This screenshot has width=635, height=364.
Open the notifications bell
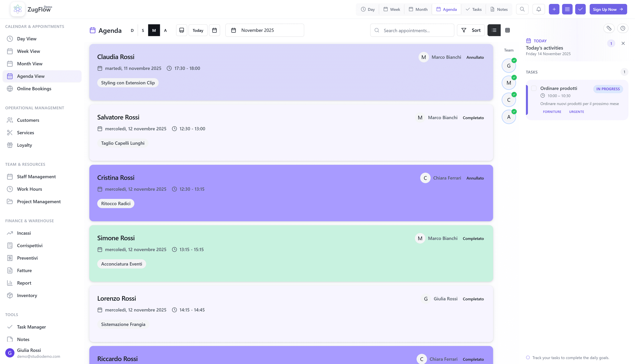click(x=539, y=9)
